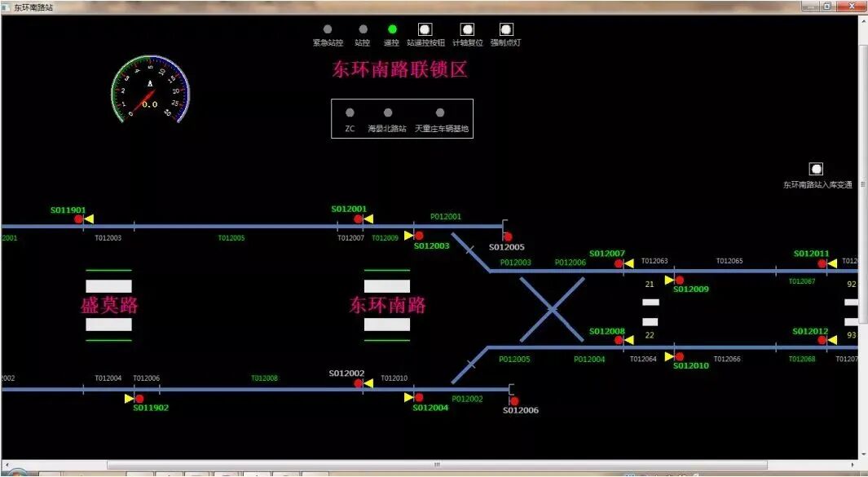Click switch label P012003
The height and width of the screenshot is (477, 868).
(516, 263)
